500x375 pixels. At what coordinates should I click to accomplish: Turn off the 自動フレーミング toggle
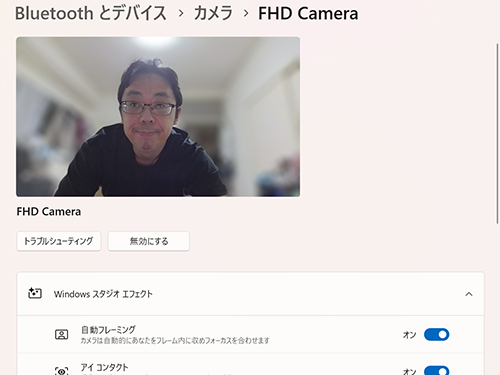436,334
